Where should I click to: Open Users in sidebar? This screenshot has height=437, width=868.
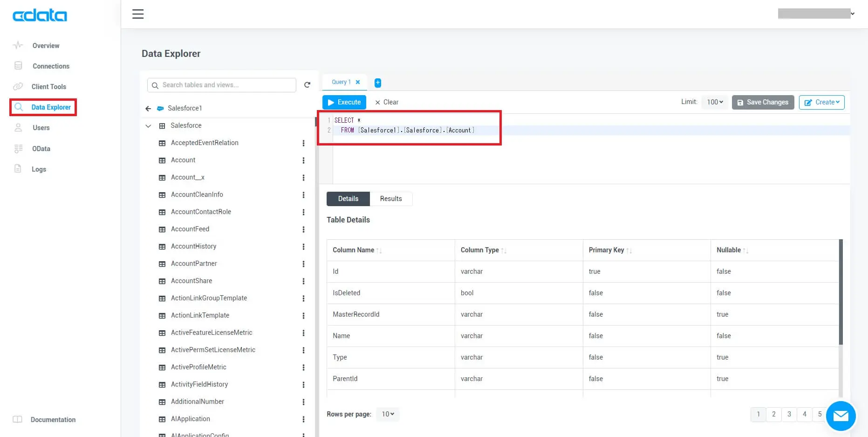coord(41,128)
